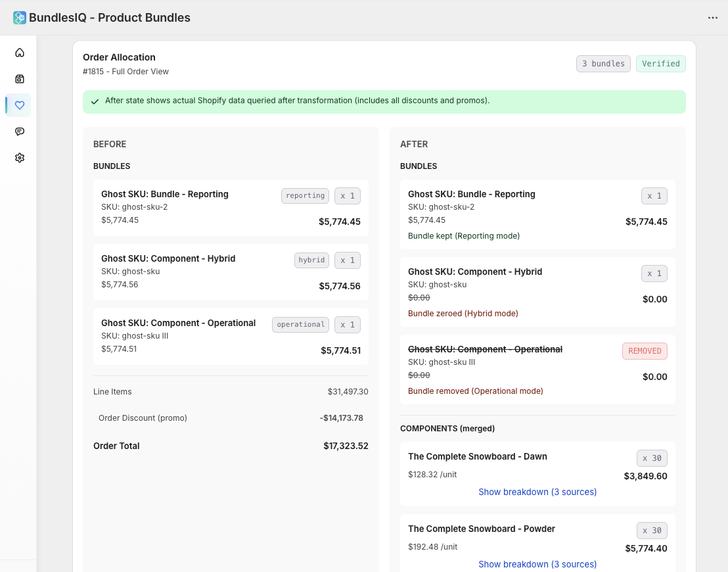Click the green success checkmark icon

pyautogui.click(x=95, y=102)
